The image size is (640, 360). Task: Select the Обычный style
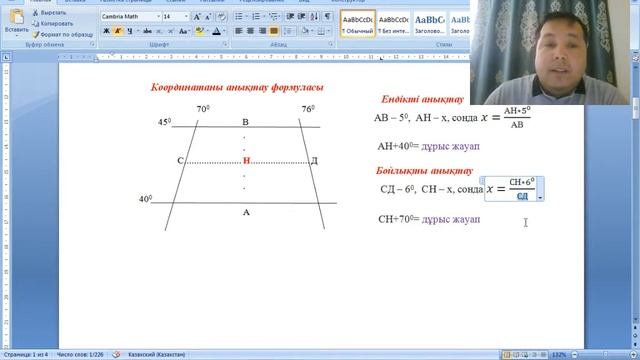point(358,24)
